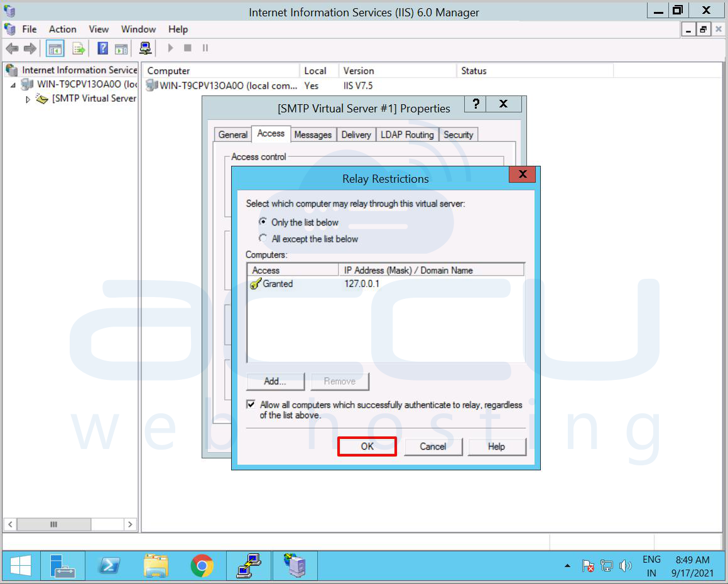
Task: Click the Version column header
Action: tap(398, 70)
